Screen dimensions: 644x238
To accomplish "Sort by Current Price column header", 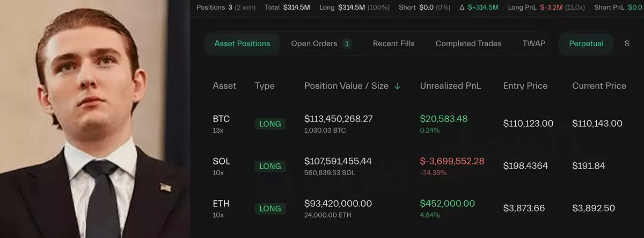I will [599, 86].
